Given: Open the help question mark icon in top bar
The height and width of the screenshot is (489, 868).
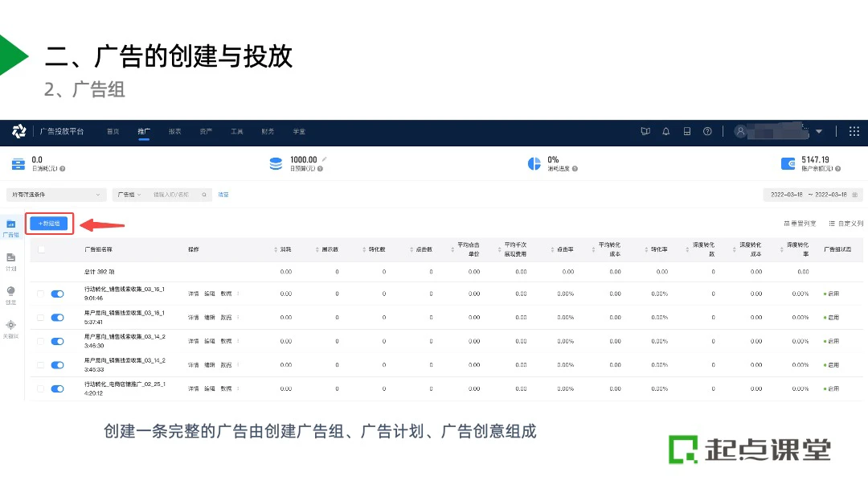Looking at the screenshot, I should tap(707, 131).
